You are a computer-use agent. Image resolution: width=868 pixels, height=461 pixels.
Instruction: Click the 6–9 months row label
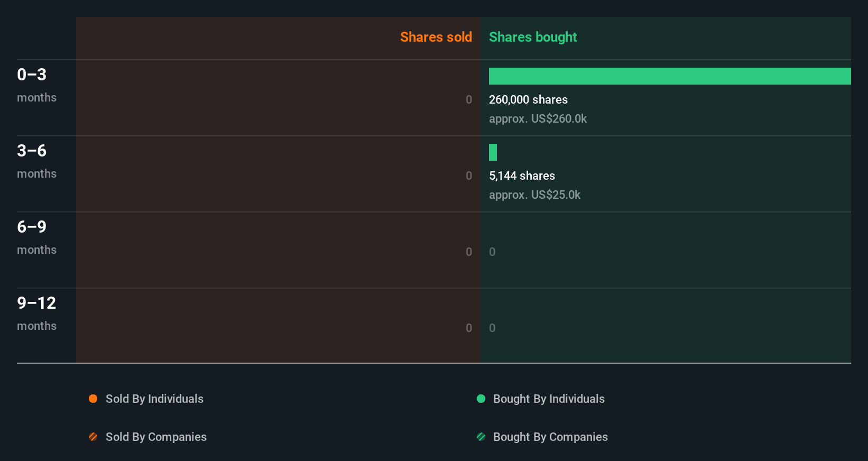[x=36, y=237]
